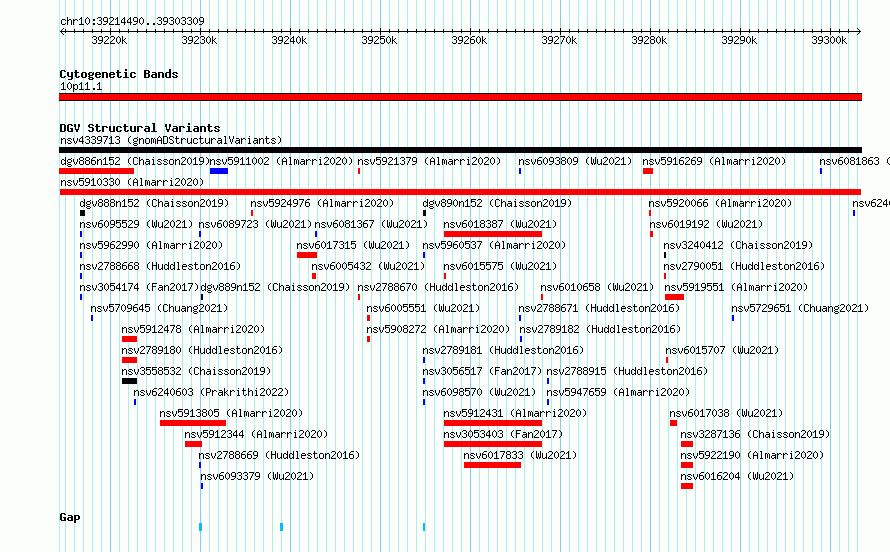Open variant nsv6005432 (Wu2021)
The width and height of the screenshot is (890, 552).
coord(368,266)
